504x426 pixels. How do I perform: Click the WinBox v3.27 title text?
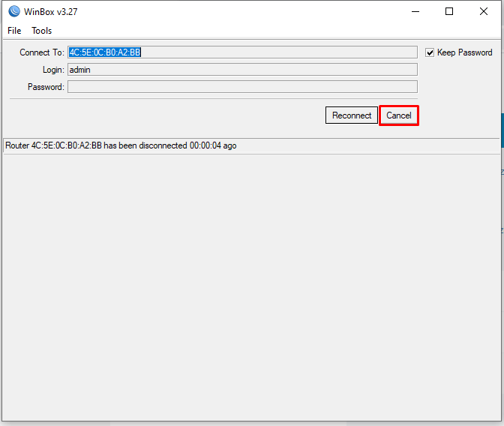51,11
